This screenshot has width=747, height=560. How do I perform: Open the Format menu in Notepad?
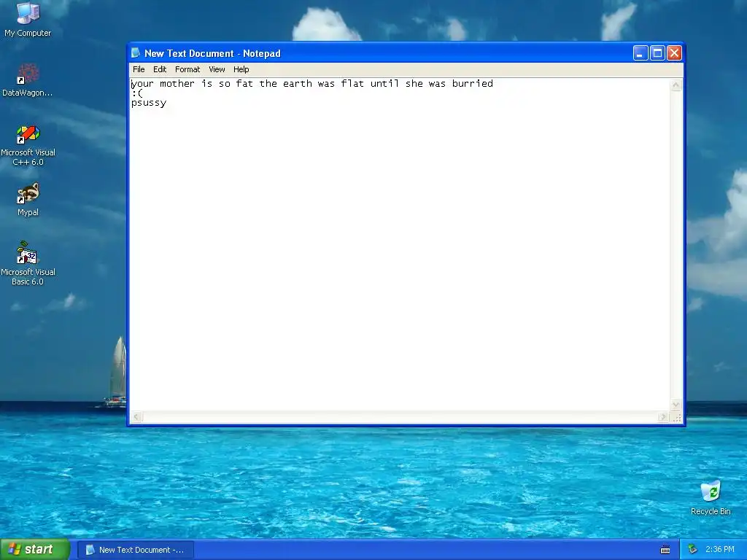187,69
